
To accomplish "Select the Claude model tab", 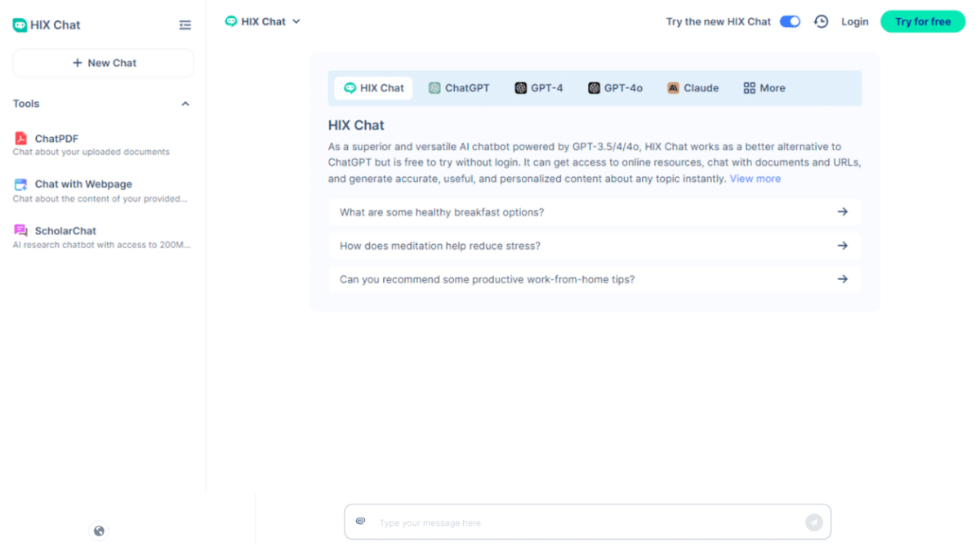I will tap(693, 87).
